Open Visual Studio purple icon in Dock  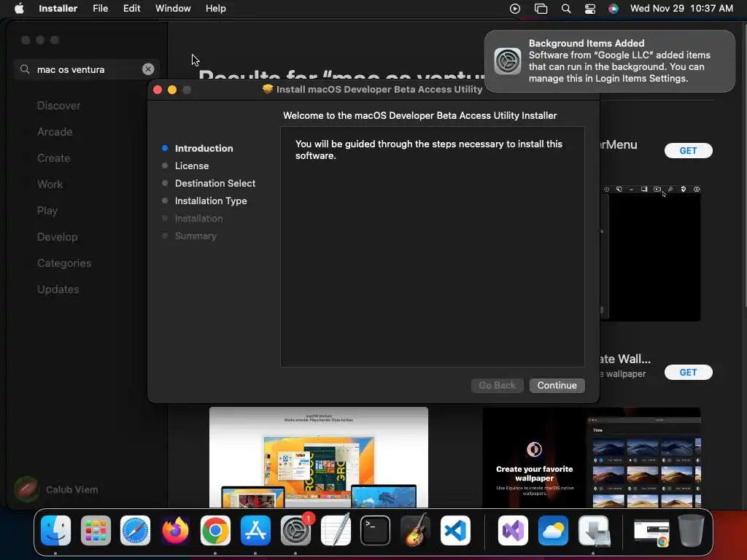[513, 531]
